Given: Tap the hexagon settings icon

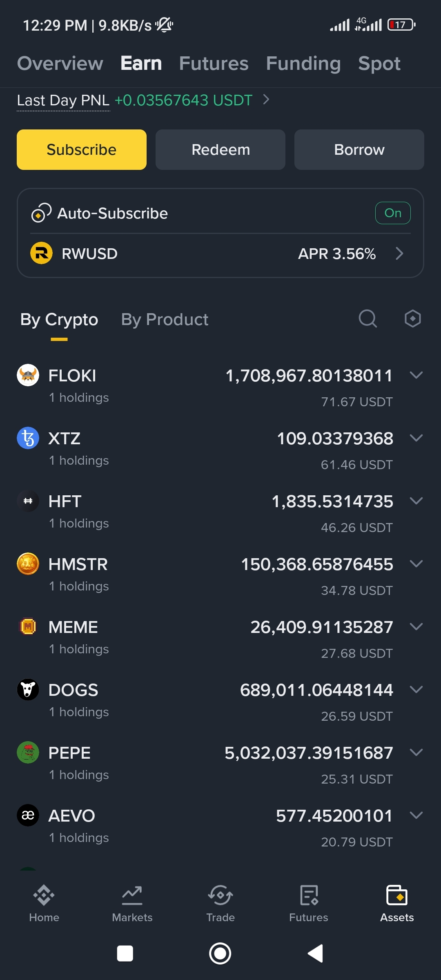Looking at the screenshot, I should point(412,318).
